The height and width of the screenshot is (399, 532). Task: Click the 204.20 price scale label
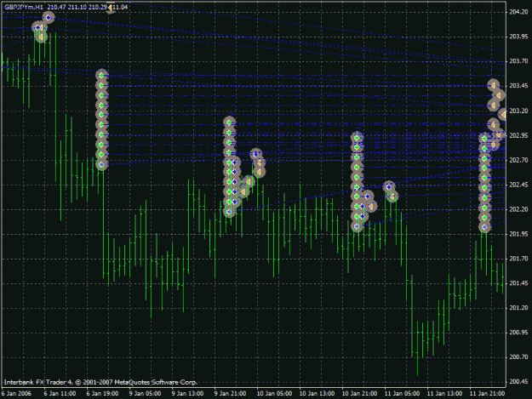518,12
